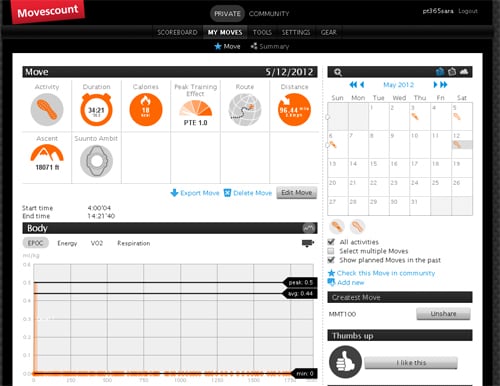Image resolution: width=500 pixels, height=386 pixels.
Task: Open the move on May 6
Action: coord(333,145)
